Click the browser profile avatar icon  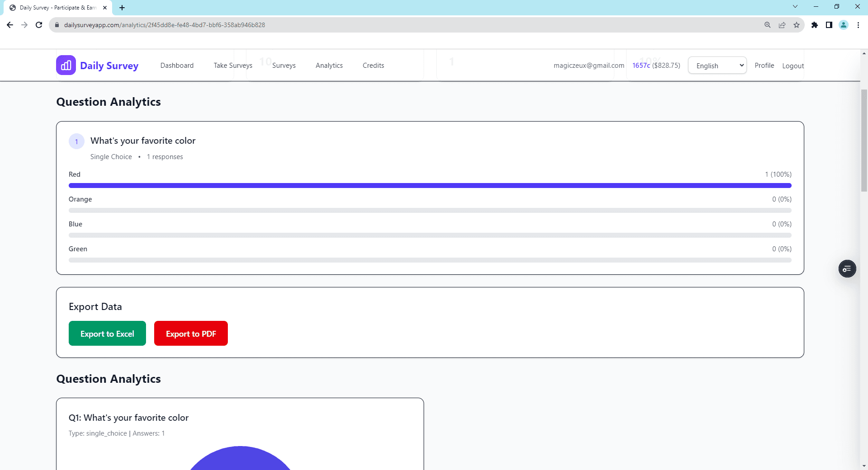(844, 25)
